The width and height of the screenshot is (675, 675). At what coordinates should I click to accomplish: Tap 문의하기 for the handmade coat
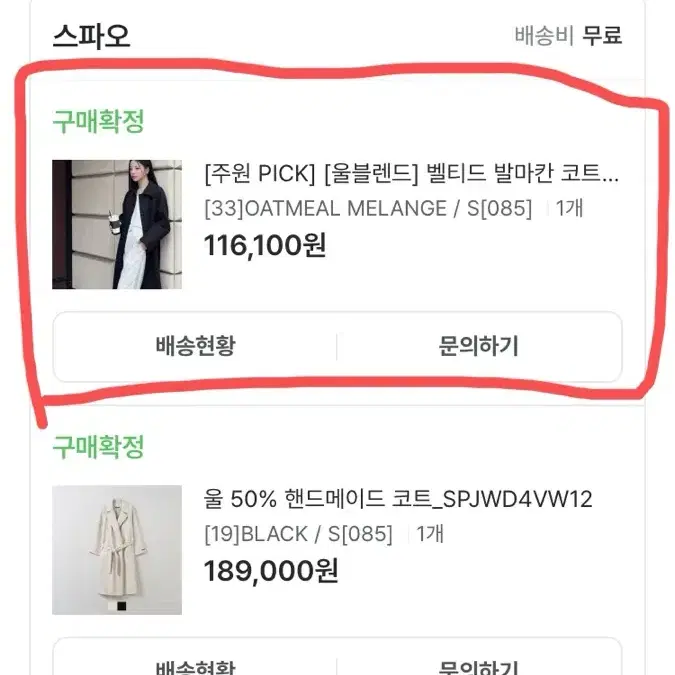(479, 665)
